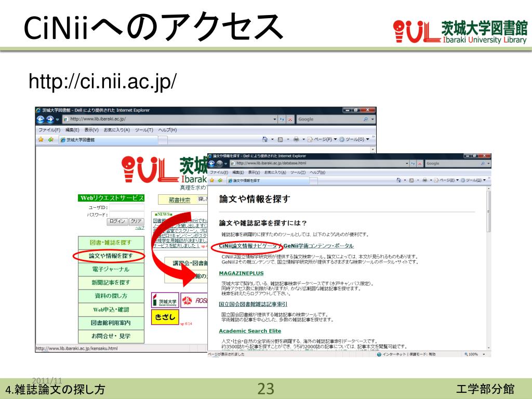Click Refresh icon in rear window address bar
Viewport: 532px width, 399px height.
(282, 119)
